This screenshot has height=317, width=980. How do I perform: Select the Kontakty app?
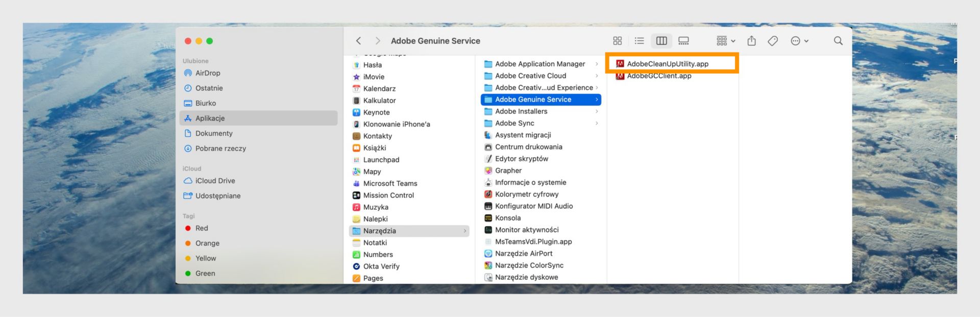coord(409,136)
